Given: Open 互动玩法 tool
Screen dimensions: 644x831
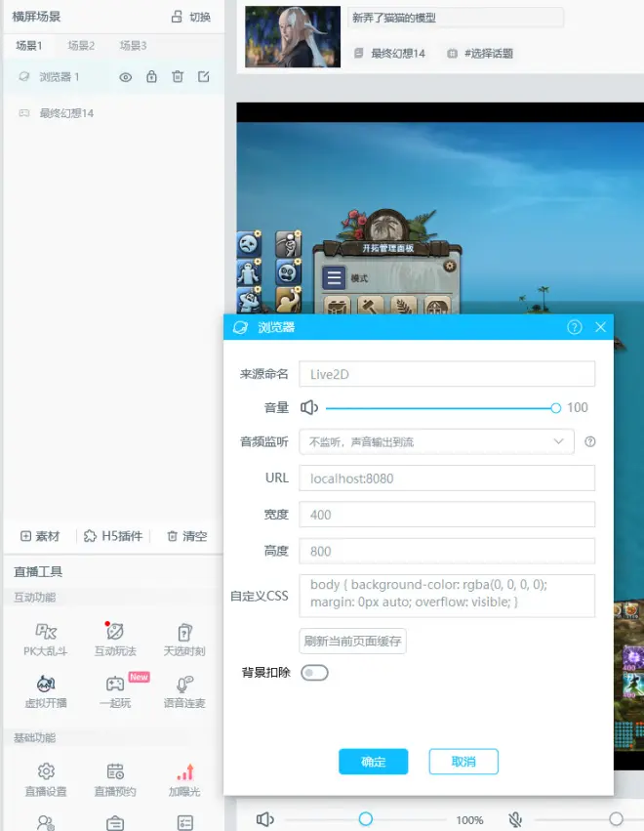Looking at the screenshot, I should [115, 640].
